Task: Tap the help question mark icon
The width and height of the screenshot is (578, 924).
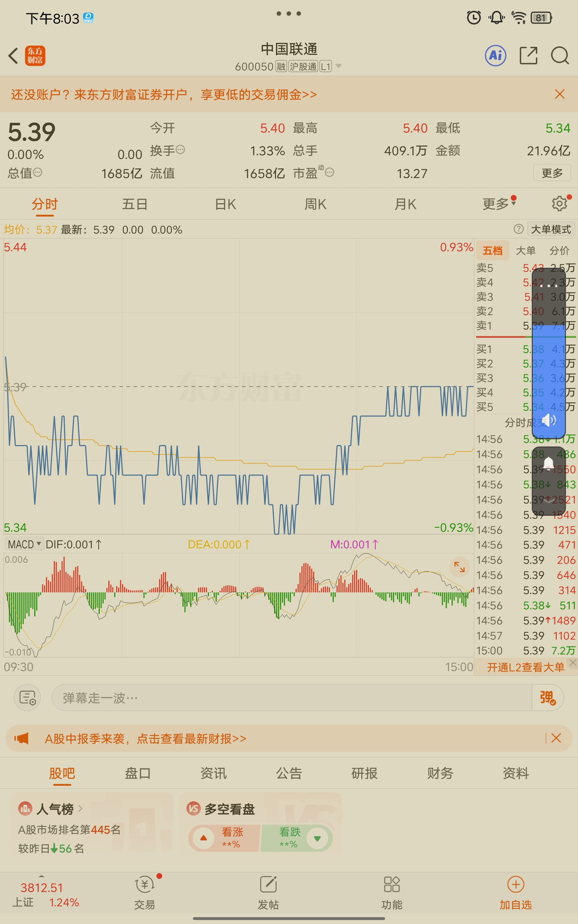Action: tap(518, 229)
